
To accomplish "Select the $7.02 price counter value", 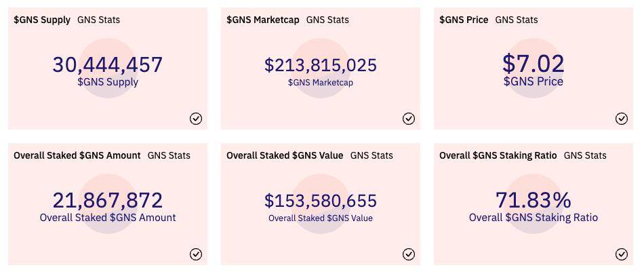I will (533, 64).
